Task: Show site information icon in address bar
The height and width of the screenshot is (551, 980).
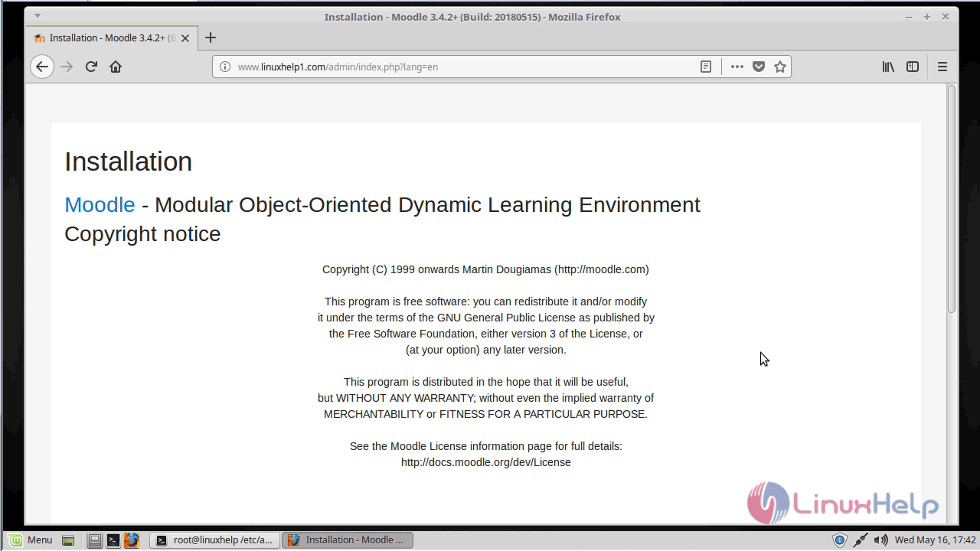Action: [225, 67]
